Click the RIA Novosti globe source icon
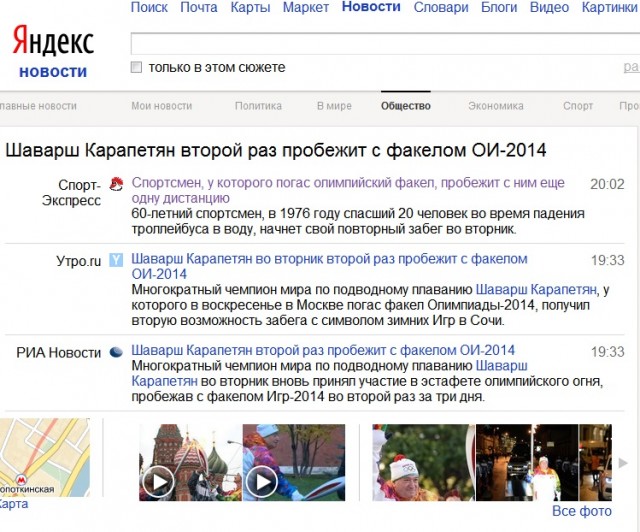 coord(116,352)
